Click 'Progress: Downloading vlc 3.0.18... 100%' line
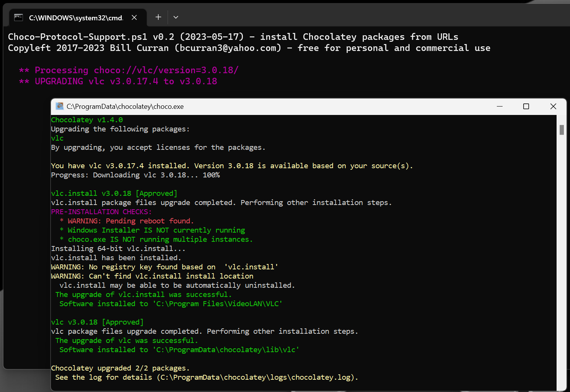 coord(136,175)
